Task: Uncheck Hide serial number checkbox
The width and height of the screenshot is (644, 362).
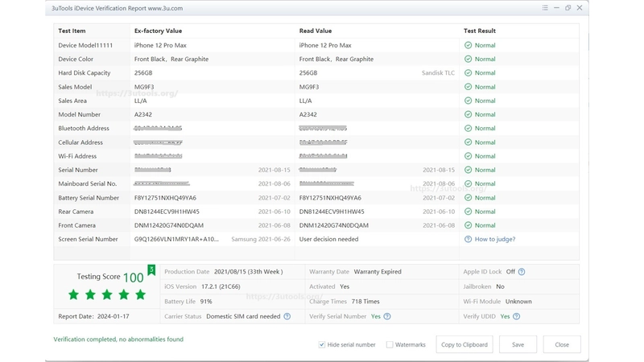Action: point(321,345)
